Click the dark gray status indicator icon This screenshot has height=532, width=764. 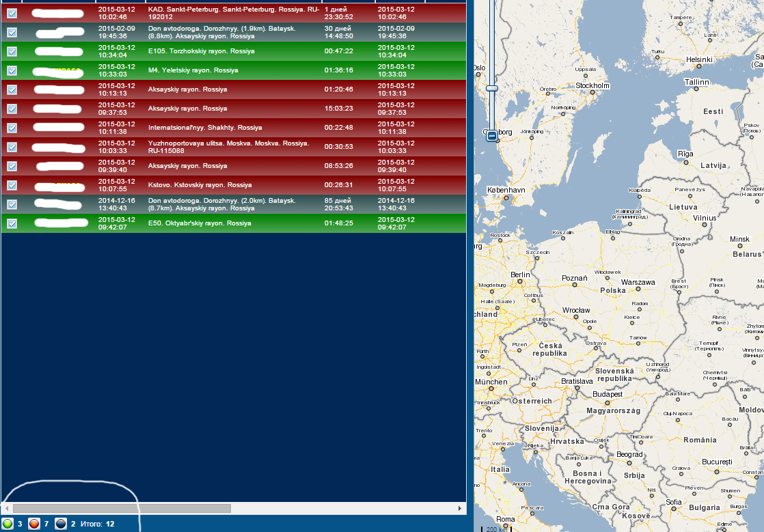click(60, 524)
